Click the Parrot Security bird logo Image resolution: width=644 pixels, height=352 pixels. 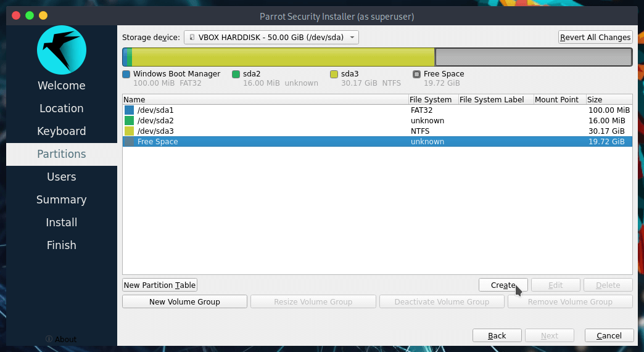click(61, 50)
